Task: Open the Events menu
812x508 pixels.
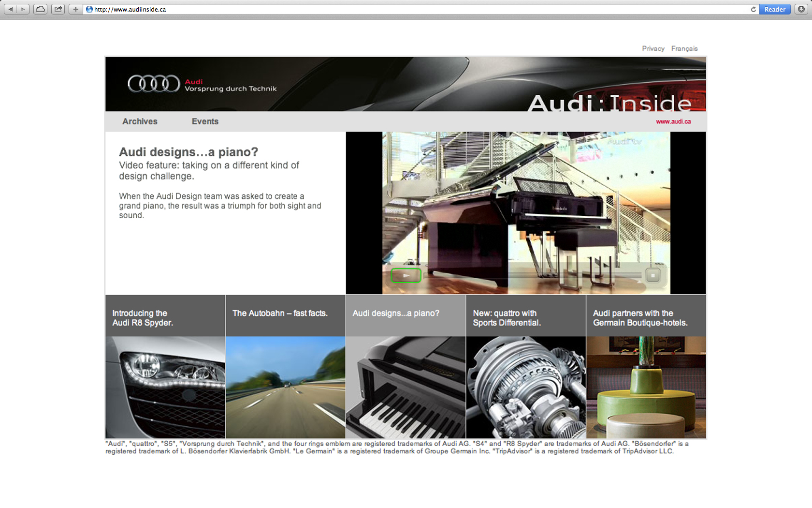Action: click(205, 121)
